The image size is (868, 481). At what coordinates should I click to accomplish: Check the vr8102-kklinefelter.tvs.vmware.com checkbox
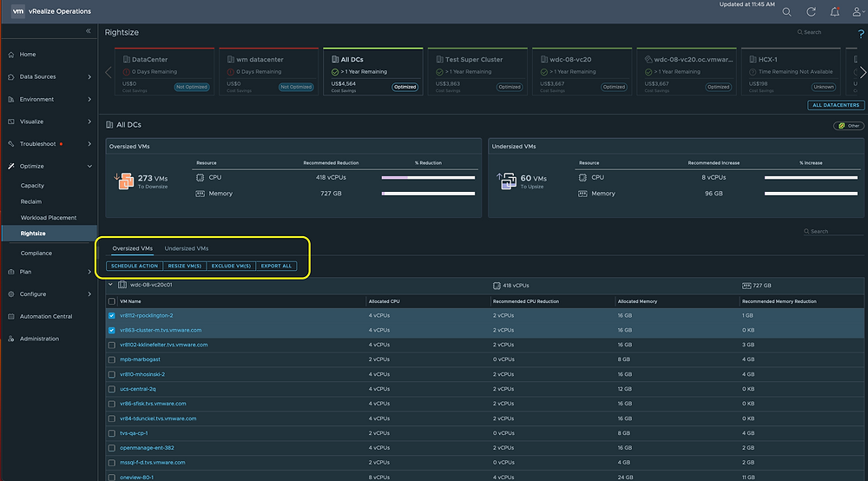(112, 345)
